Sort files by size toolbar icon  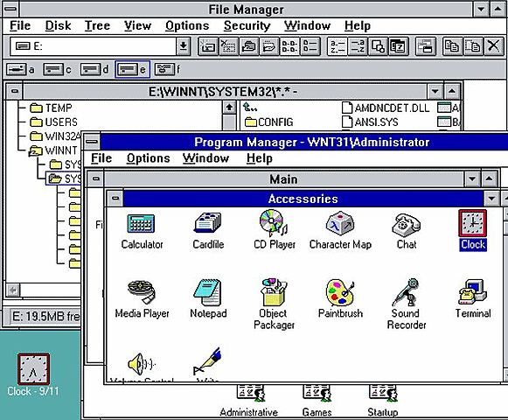tap(378, 46)
